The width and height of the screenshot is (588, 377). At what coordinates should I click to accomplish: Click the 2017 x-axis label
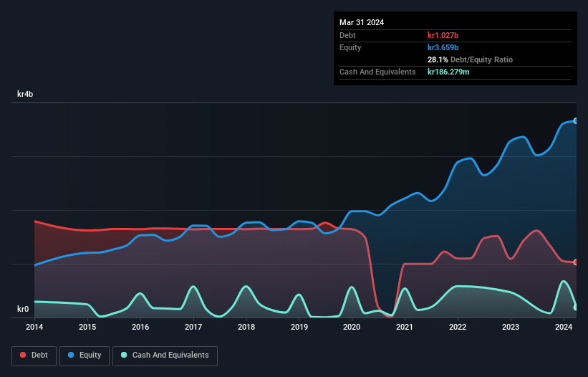[x=193, y=327]
